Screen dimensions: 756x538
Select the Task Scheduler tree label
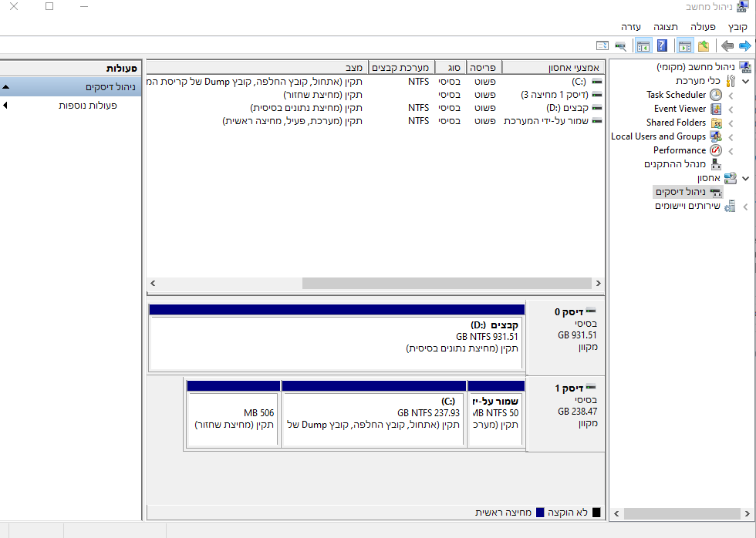[x=676, y=95]
